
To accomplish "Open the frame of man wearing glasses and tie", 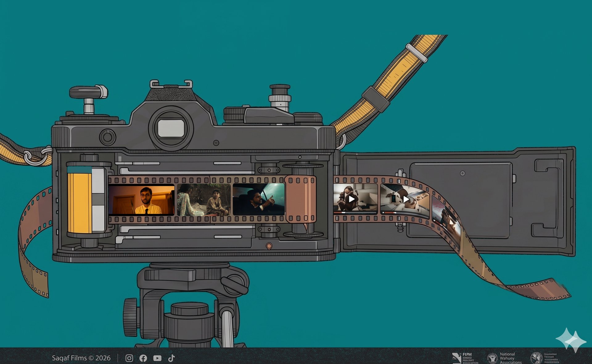I will 141,200.
